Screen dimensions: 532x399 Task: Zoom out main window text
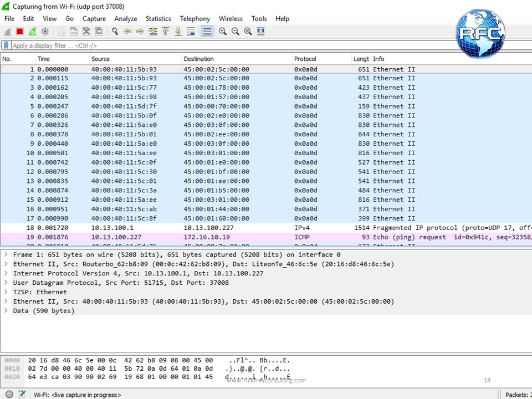[x=235, y=32]
